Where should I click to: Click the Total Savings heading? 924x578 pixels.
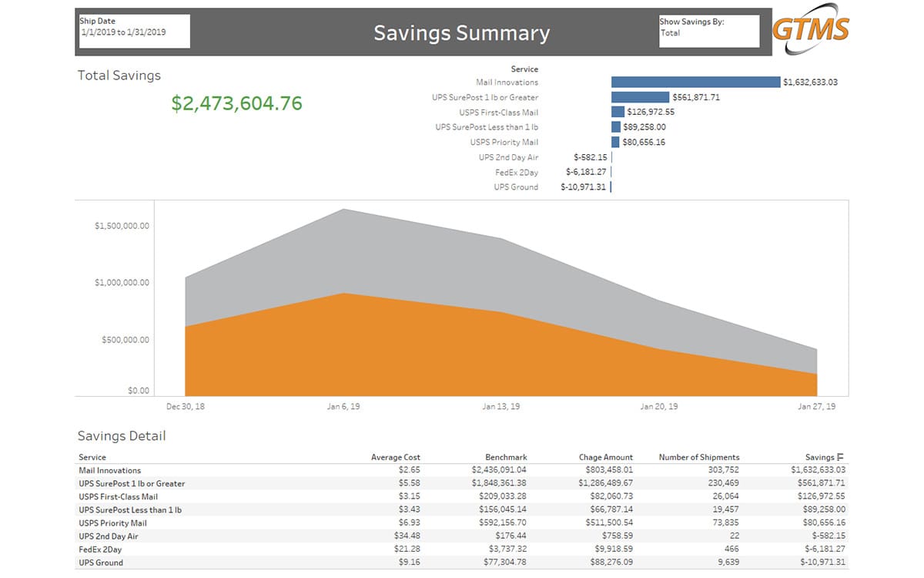(x=119, y=76)
